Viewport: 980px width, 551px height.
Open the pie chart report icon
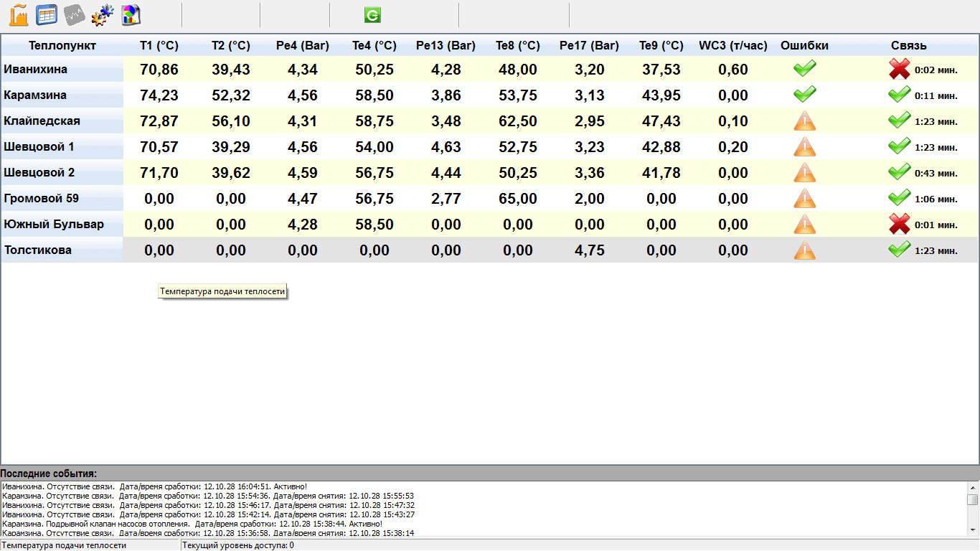[x=131, y=14]
